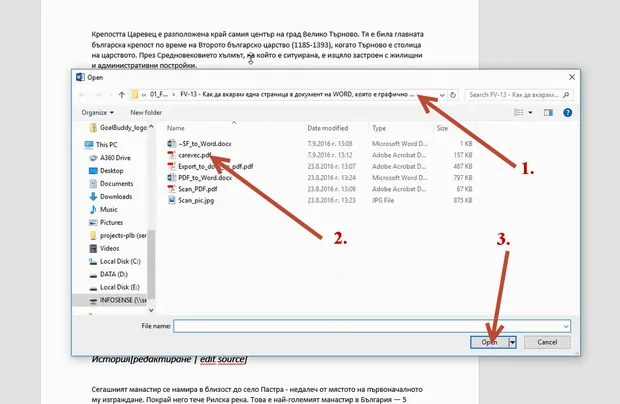Select the file named PDF_to_Word.docx
The image size is (620, 404).
205,177
